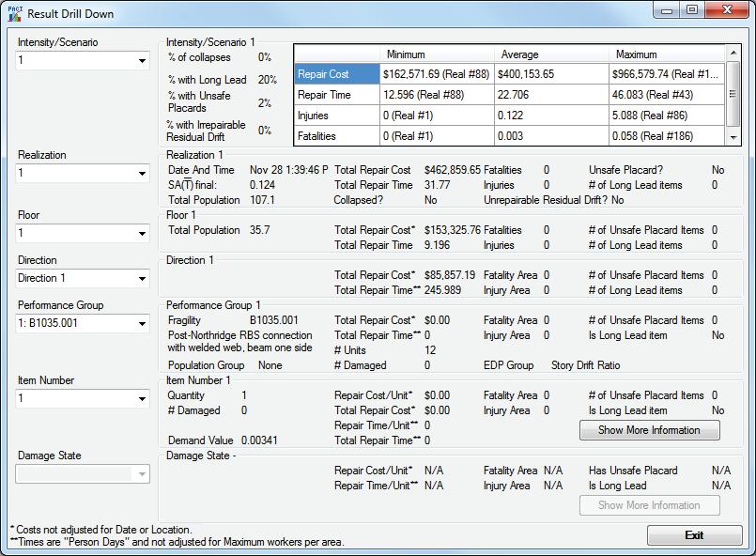Click the 20% Long Lead percentage
The height and width of the screenshot is (556, 756).
tap(267, 80)
